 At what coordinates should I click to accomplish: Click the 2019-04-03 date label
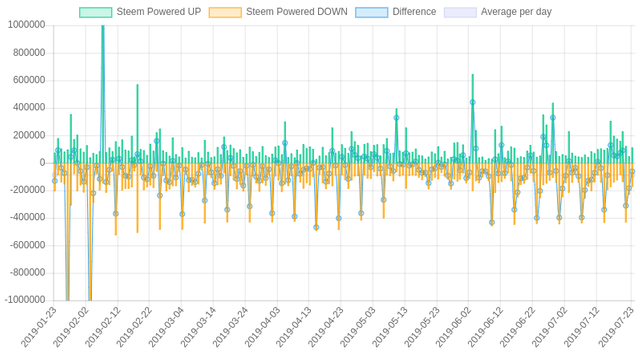coord(262,328)
